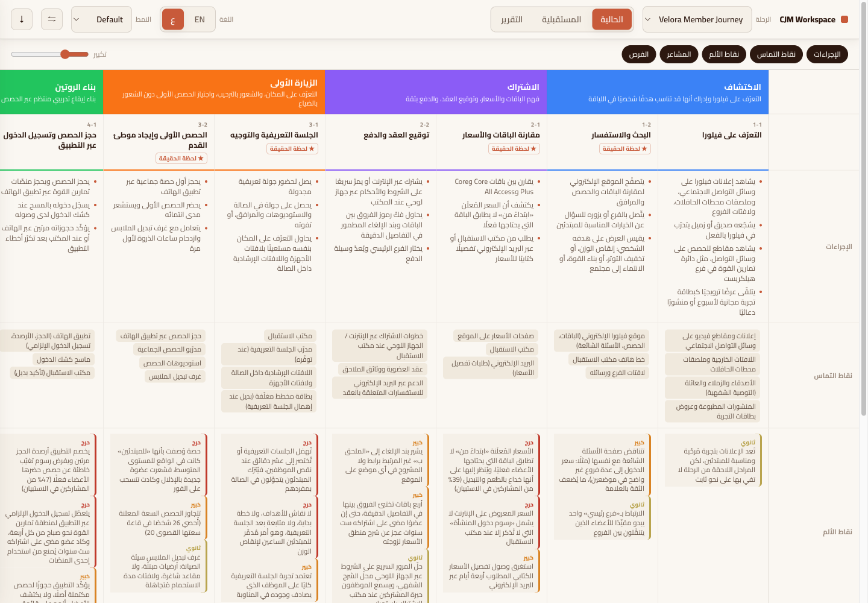This screenshot has height=603, width=868.
Task: Click the pain card starting يشير بند الإلغاء
Action: [x=381, y=460]
